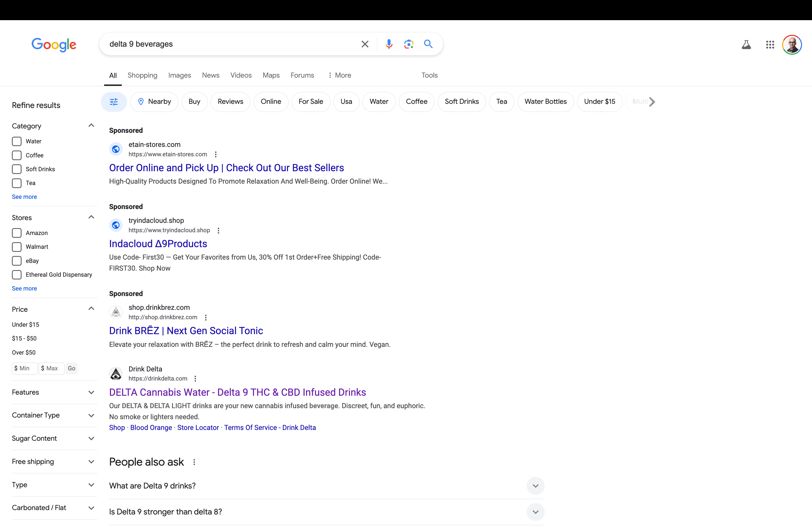The width and height of the screenshot is (812, 528).
Task: Tick the Ethereal Gold Dispensary checkbox
Action: click(17, 274)
